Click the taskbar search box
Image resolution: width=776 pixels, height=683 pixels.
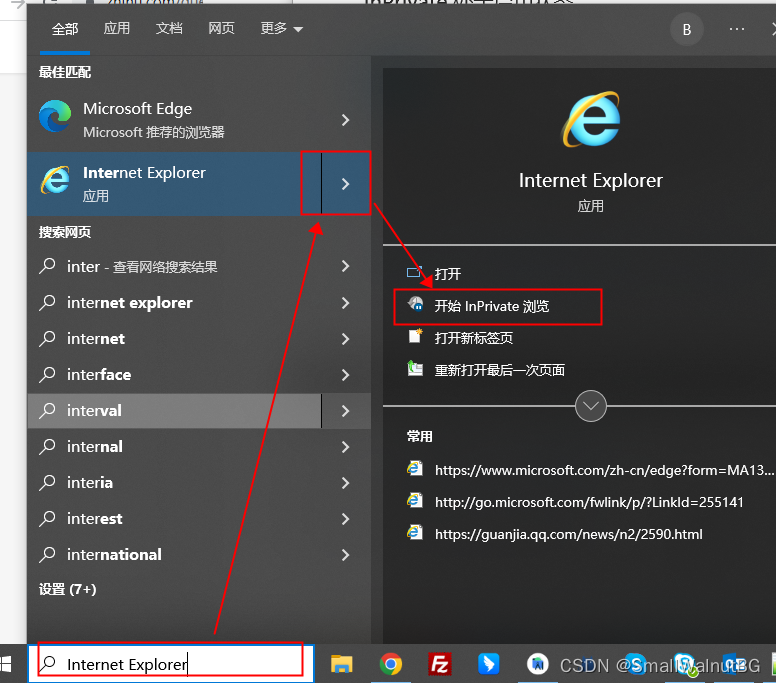pos(171,664)
